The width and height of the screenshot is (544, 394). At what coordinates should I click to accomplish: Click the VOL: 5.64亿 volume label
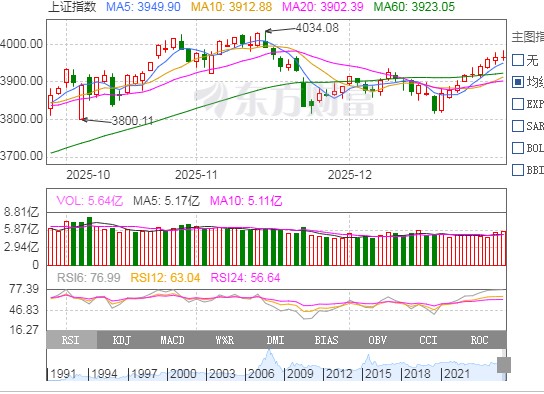90,201
